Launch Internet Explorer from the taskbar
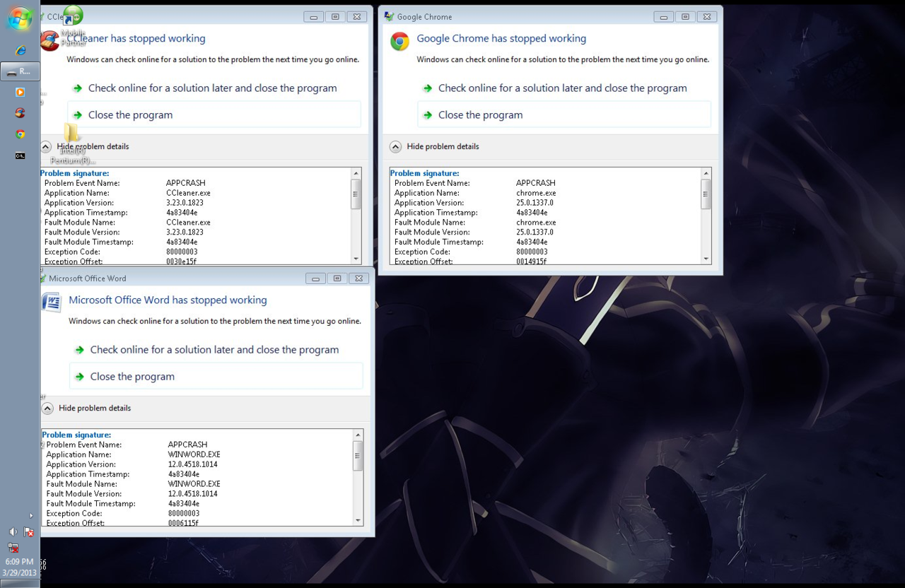Viewport: 905px width, 588px height. tap(20, 50)
